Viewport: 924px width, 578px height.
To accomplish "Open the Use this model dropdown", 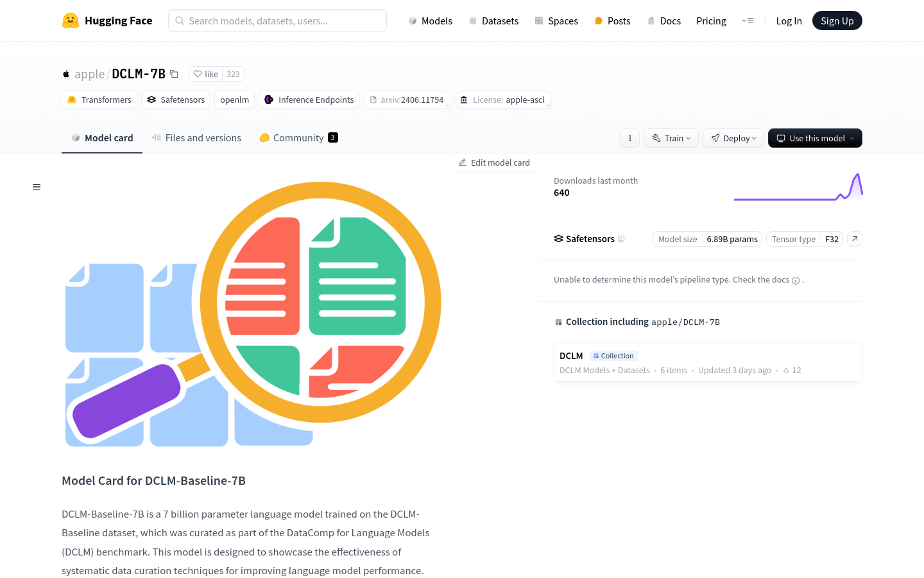I will click(x=815, y=138).
